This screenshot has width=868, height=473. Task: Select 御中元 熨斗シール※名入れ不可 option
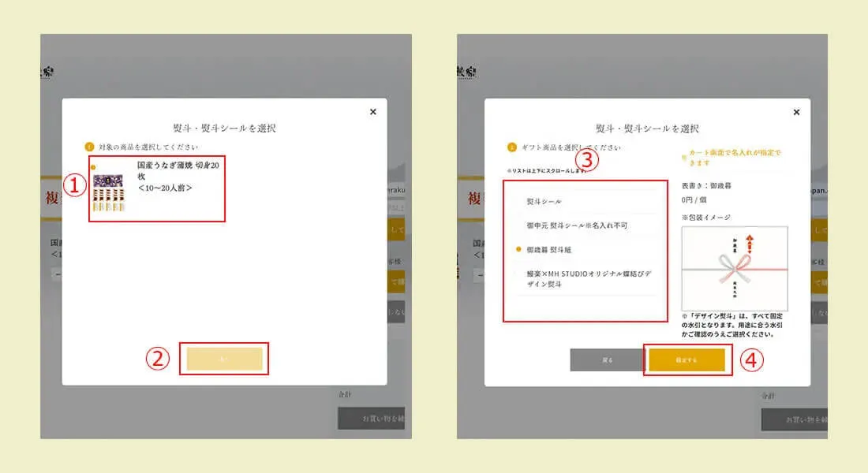(x=577, y=225)
